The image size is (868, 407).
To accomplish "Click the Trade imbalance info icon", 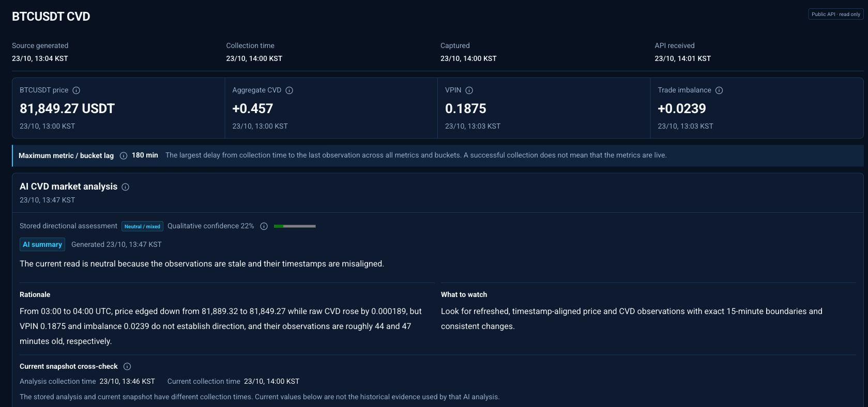I will tap(719, 90).
